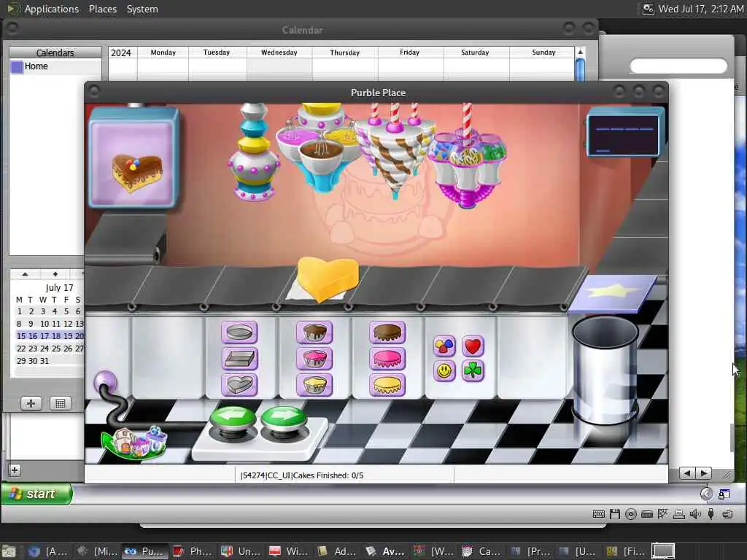Screen dimensions: 747x560
Task: Click the floppy disk save tray icon
Action: click(x=615, y=514)
